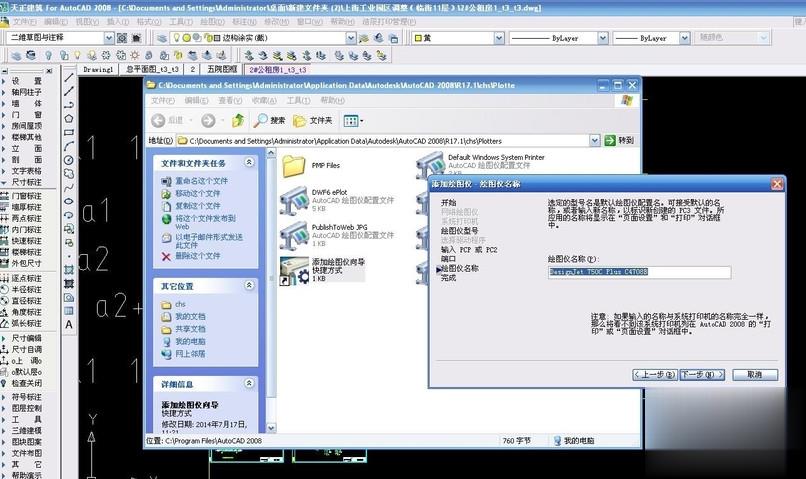Open the first ByLayer linetype dropdown

click(x=603, y=38)
